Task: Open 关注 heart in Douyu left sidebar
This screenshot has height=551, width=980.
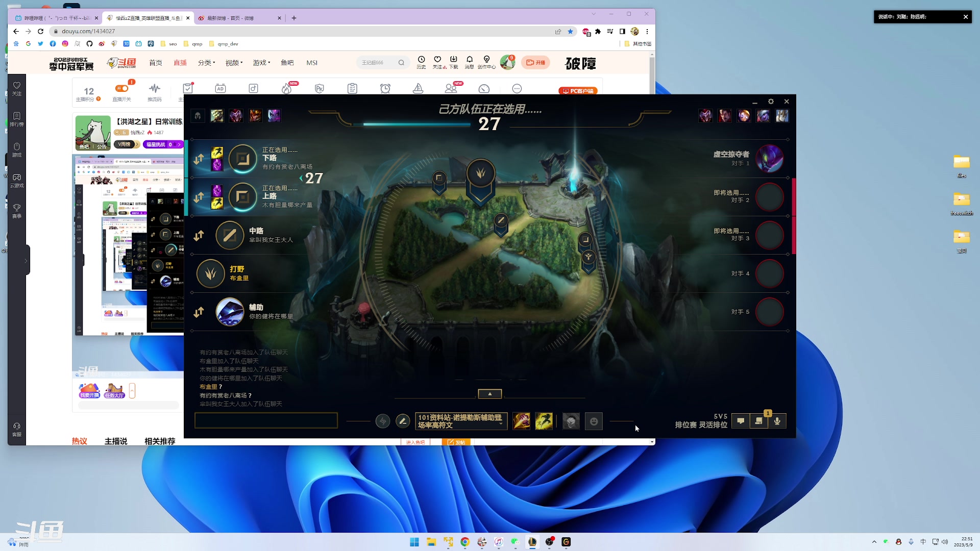Action: click(17, 89)
